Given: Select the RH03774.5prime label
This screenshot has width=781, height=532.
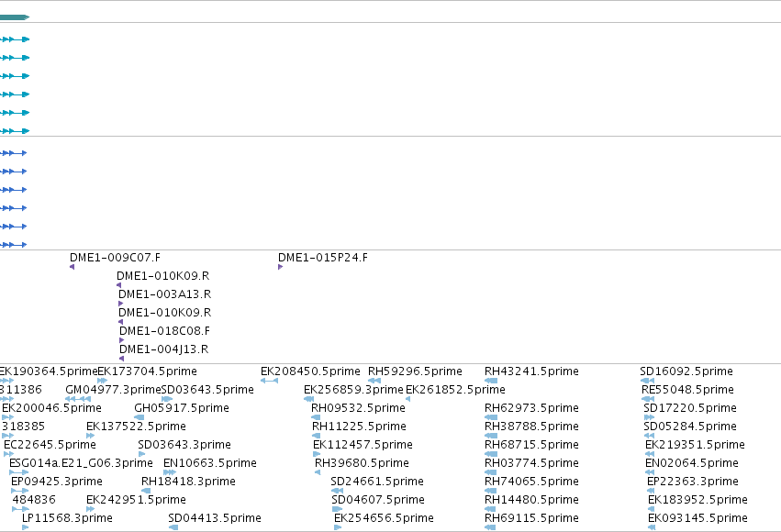Looking at the screenshot, I should (531, 463).
